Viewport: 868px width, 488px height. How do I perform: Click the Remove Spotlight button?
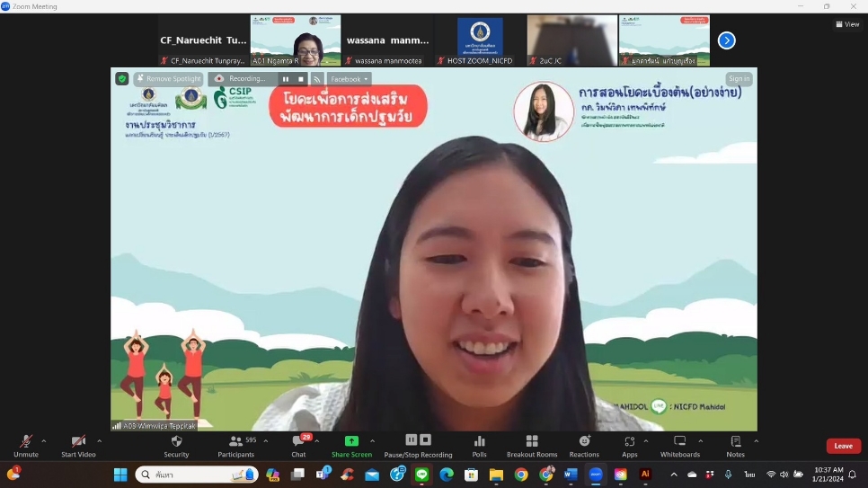pos(168,79)
